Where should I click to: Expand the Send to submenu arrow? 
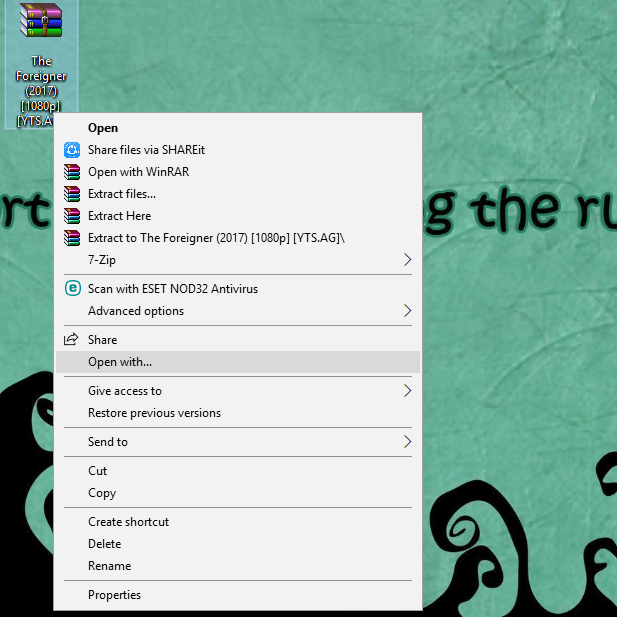tap(408, 442)
